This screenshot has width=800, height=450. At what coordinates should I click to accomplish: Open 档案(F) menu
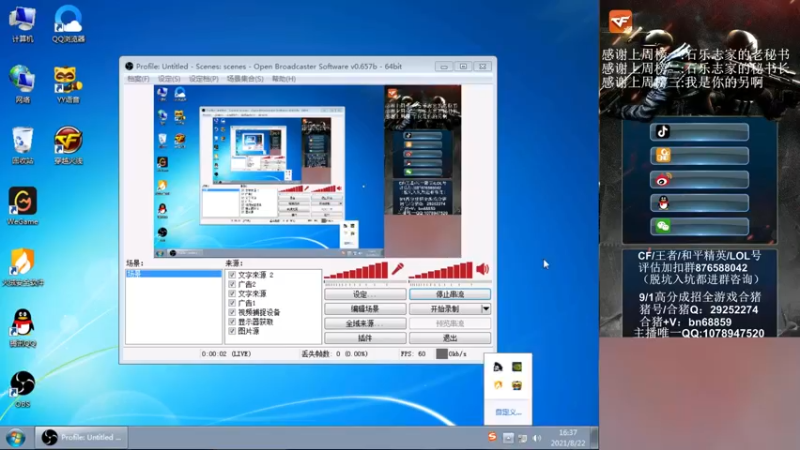click(138, 79)
